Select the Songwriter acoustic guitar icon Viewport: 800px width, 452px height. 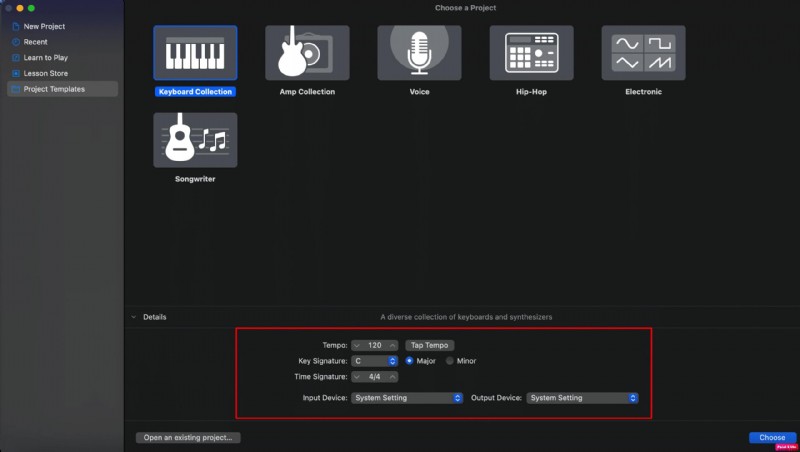point(195,140)
